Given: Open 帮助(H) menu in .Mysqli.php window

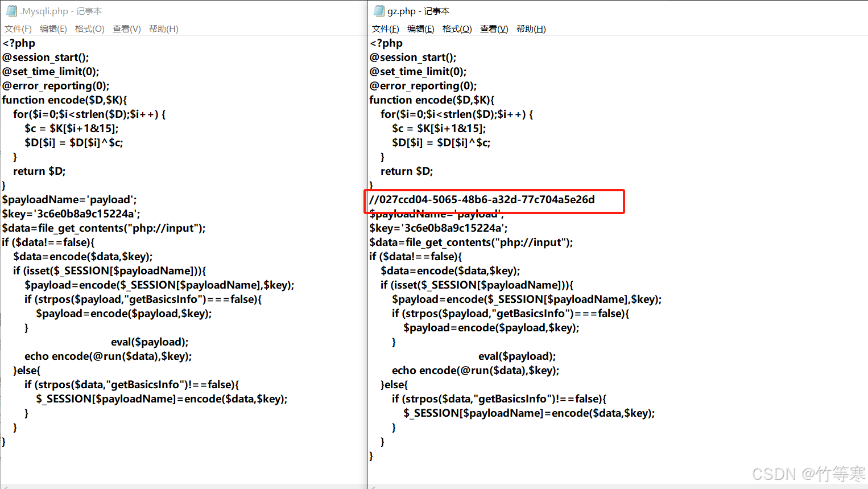Looking at the screenshot, I should pos(164,29).
